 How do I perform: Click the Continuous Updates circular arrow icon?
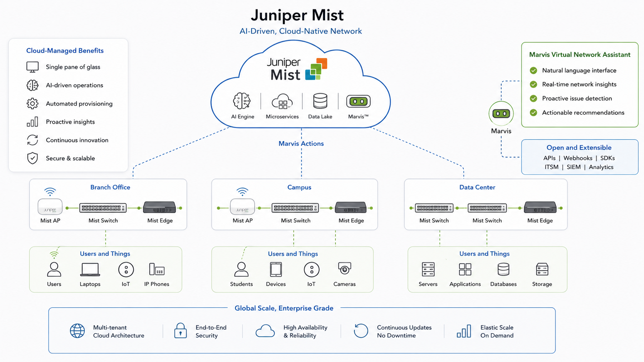(x=361, y=330)
